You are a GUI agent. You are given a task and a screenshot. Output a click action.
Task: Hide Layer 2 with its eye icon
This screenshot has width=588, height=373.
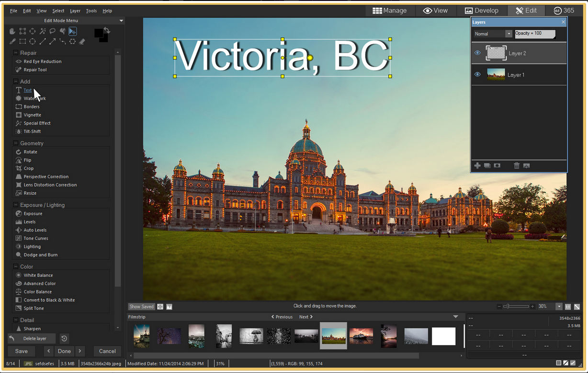pos(477,53)
